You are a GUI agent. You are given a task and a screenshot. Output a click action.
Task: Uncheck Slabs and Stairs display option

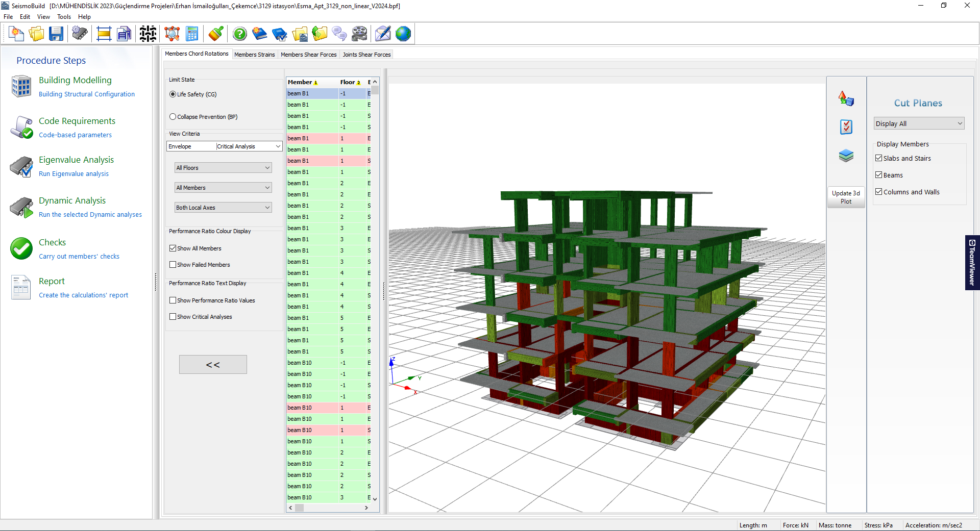879,159
